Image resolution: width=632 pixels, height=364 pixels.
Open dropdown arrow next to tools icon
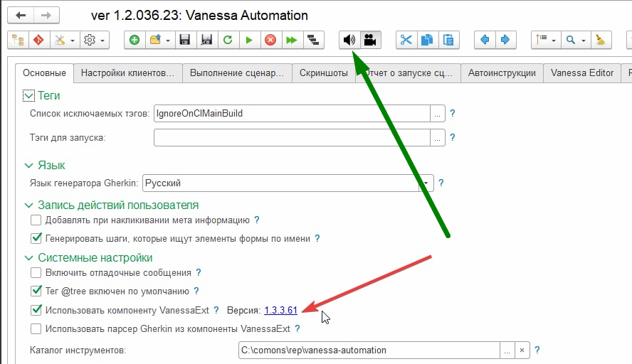click(x=73, y=41)
